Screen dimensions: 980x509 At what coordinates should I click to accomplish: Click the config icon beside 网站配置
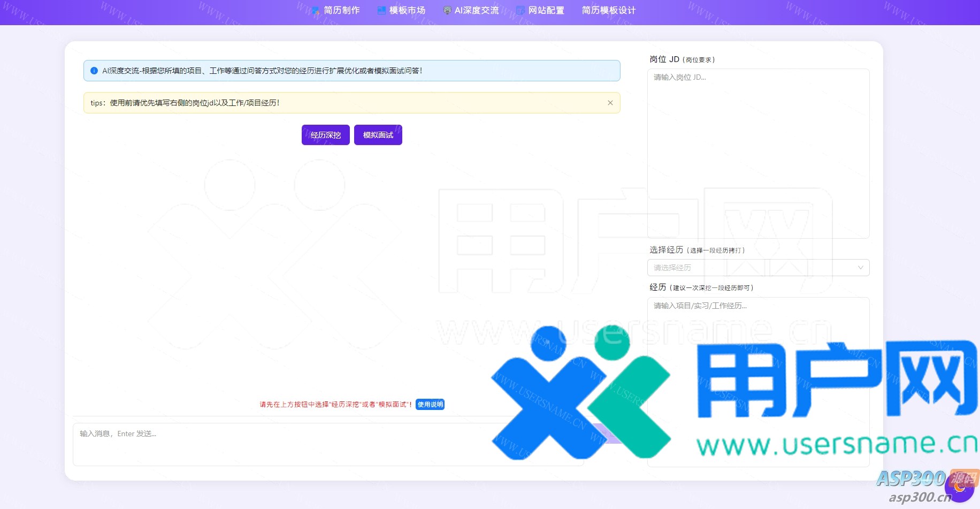520,10
